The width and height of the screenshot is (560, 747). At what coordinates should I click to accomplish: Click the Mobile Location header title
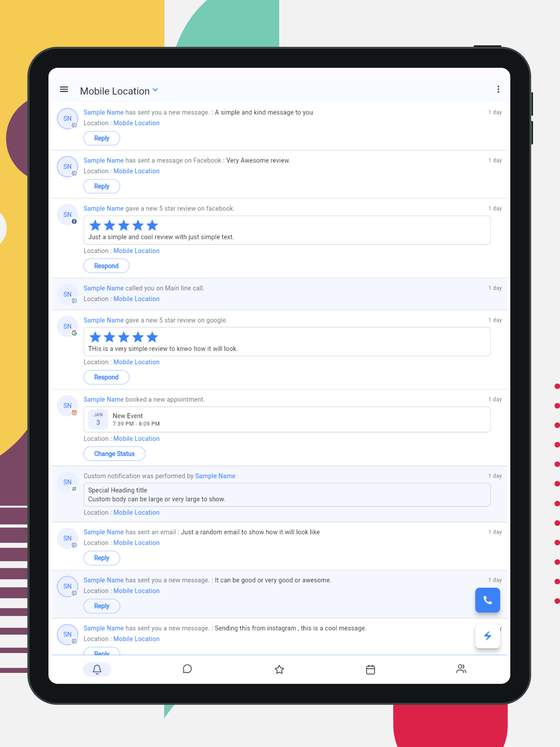(x=115, y=91)
